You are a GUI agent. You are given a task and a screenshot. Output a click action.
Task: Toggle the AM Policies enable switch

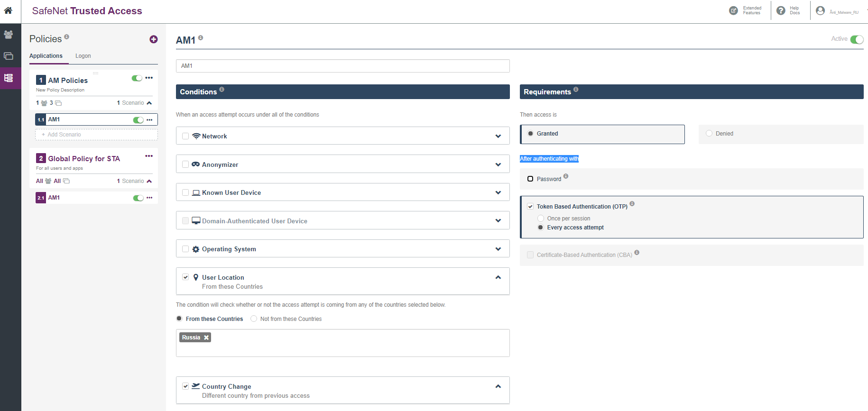(x=137, y=78)
